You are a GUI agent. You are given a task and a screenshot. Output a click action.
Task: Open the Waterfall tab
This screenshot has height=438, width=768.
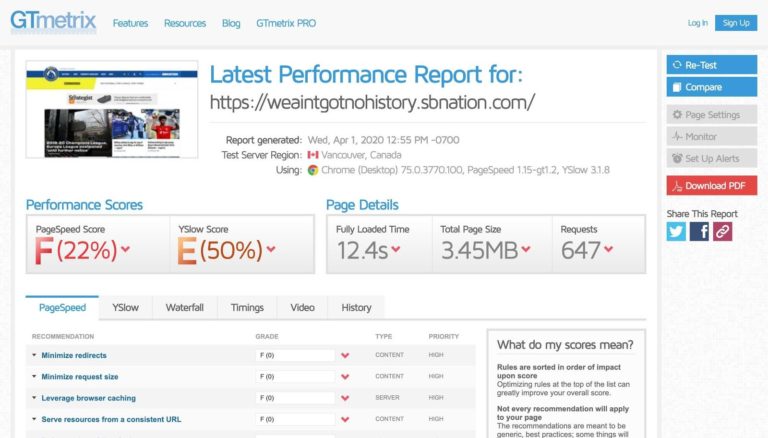(x=185, y=308)
